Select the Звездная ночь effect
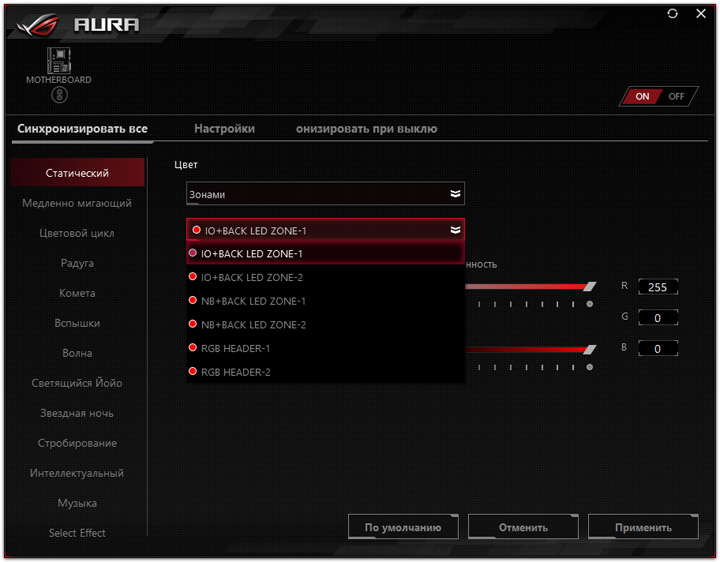720x562 pixels. pos(77,413)
